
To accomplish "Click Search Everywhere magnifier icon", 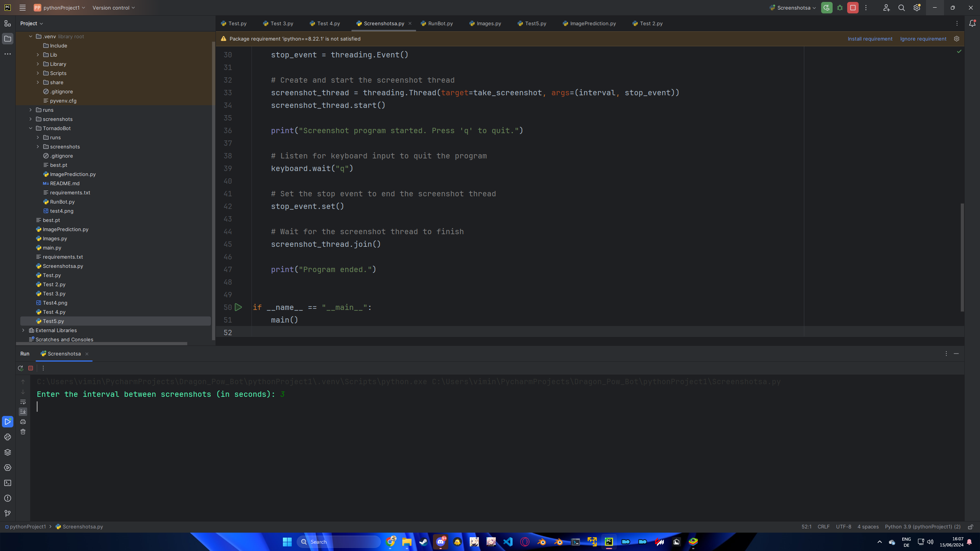I will pos(902,8).
